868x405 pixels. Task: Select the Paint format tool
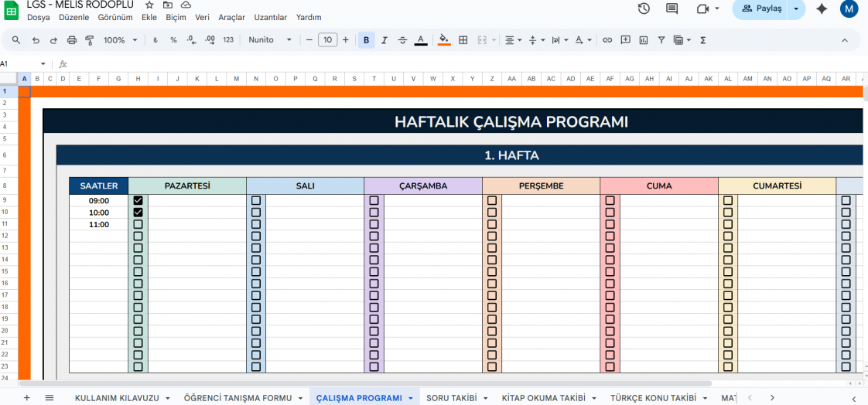coord(89,40)
